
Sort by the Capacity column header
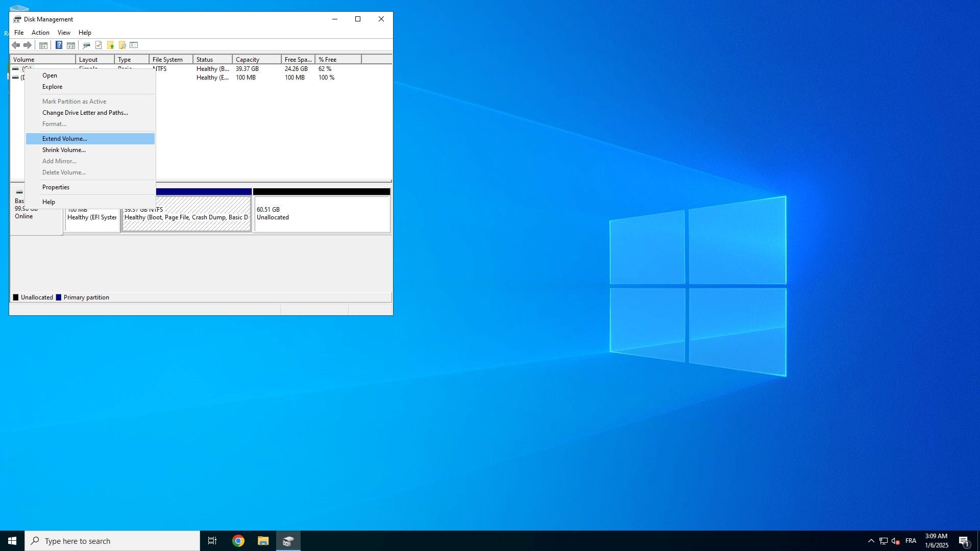point(257,60)
